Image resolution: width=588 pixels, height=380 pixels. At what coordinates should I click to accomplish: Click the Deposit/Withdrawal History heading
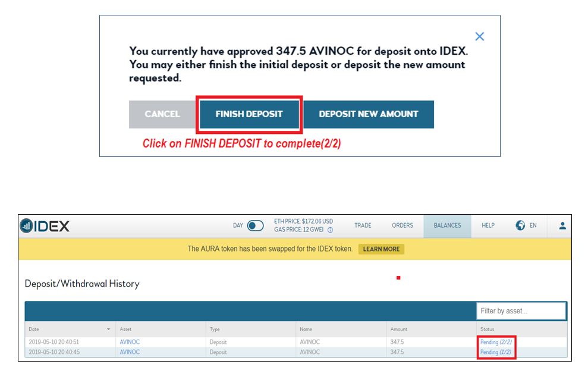click(x=82, y=284)
